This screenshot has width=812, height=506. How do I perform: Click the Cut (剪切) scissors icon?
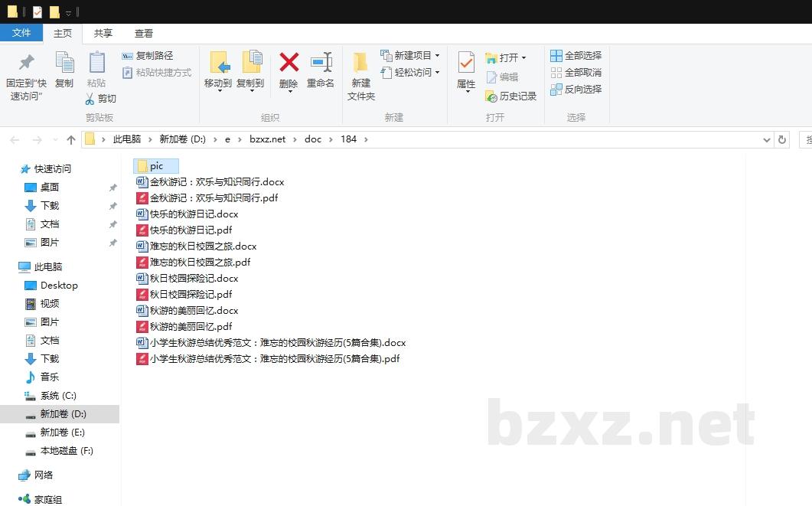point(90,99)
